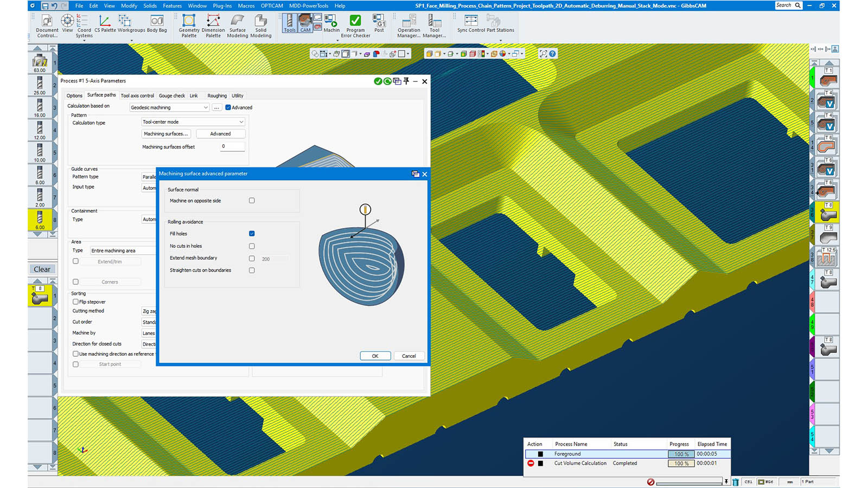This screenshot has height=488, width=868.
Task: Enable the Flip stepover checkbox
Action: [x=75, y=301]
